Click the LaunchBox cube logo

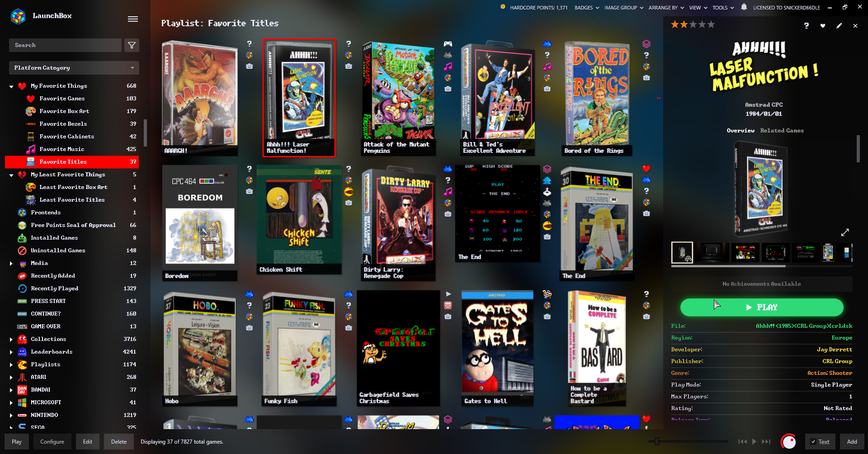(x=18, y=16)
